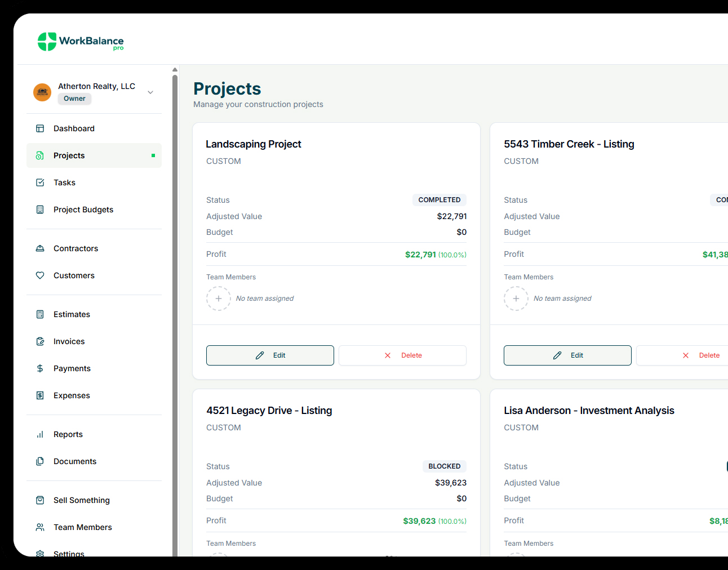Delete the Landscaping Project
Screen dimensions: 728x570
(x=402, y=355)
